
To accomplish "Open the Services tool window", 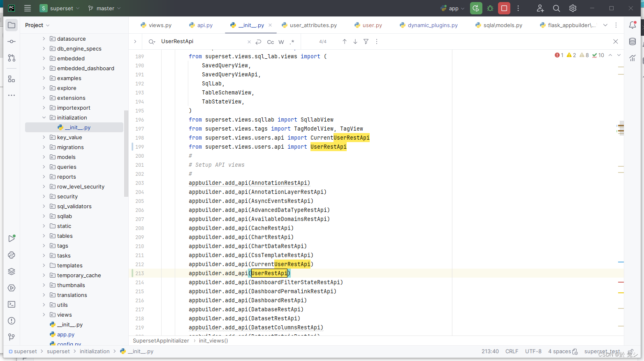I will [12, 288].
